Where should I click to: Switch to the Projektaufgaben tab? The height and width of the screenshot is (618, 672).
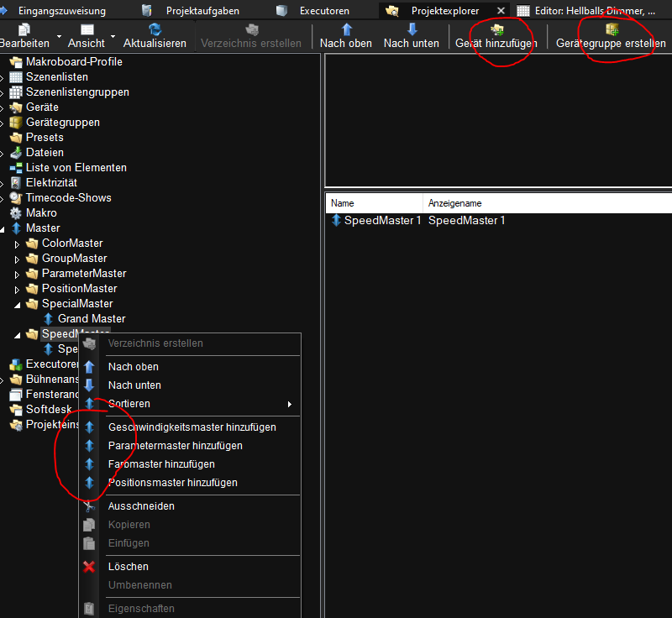202,11
